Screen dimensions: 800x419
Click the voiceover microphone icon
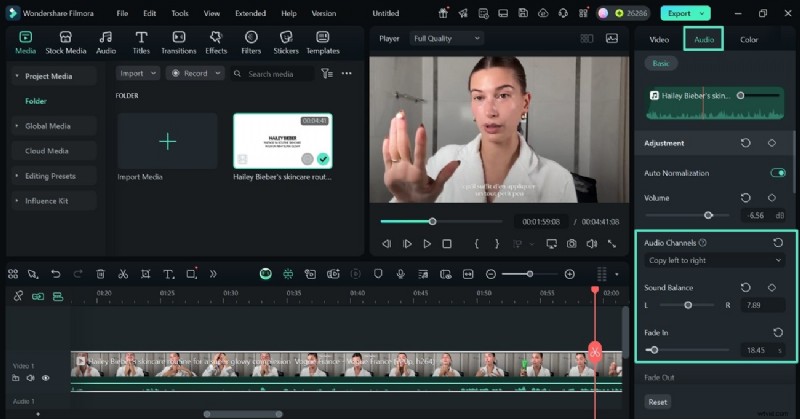pyautogui.click(x=401, y=275)
